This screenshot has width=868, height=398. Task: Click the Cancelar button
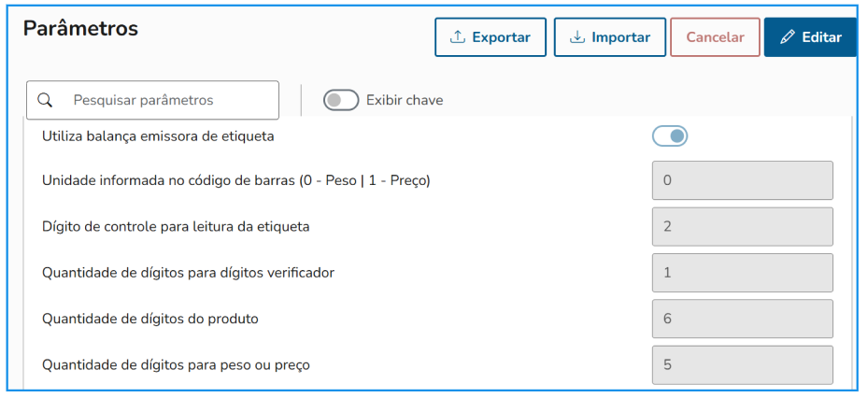click(x=715, y=37)
